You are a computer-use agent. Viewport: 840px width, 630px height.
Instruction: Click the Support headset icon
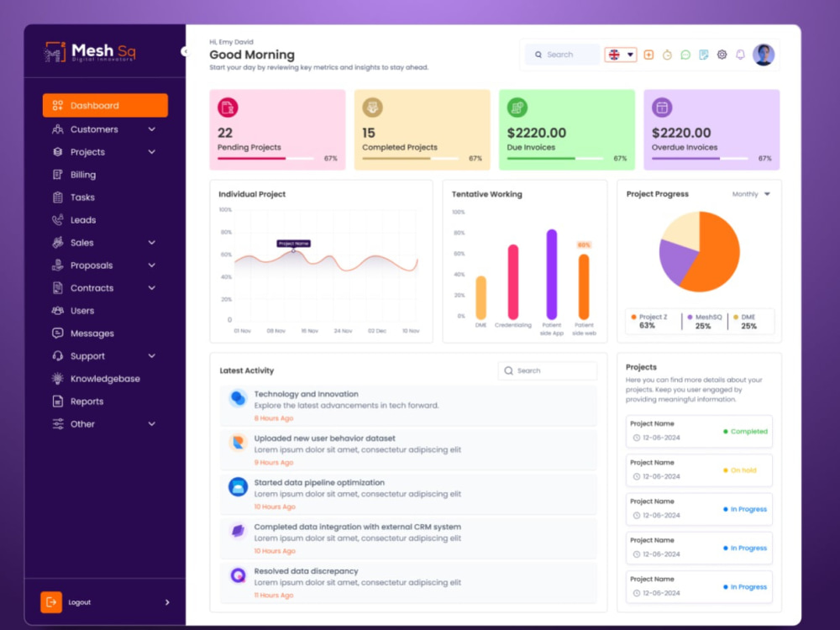pyautogui.click(x=57, y=355)
